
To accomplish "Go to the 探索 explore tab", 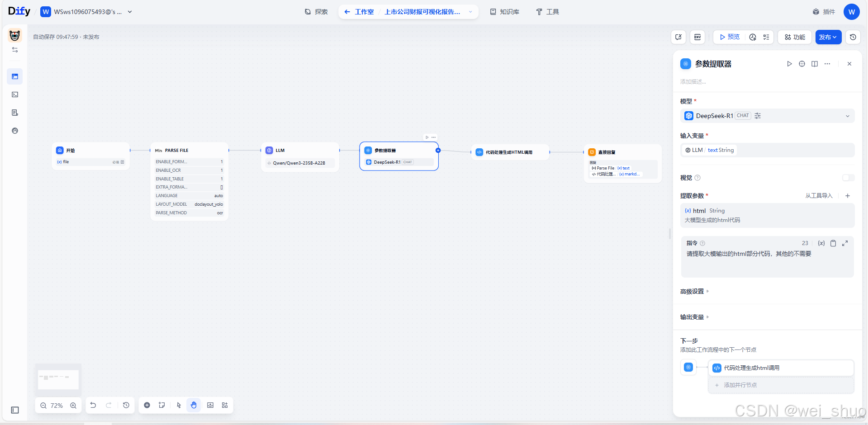I will coord(316,12).
